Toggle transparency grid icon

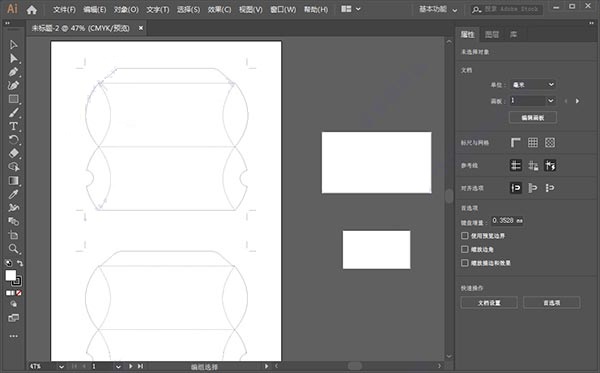tap(550, 143)
